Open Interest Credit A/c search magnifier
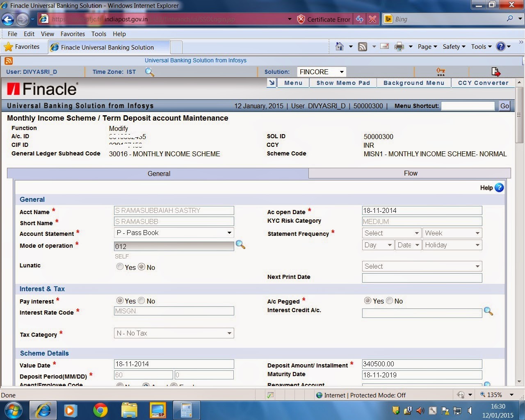Viewport: 525px width, 420px height. [x=488, y=311]
